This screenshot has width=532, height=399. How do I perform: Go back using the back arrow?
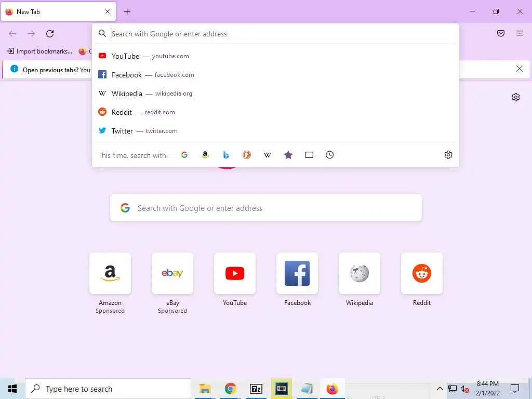pos(12,34)
